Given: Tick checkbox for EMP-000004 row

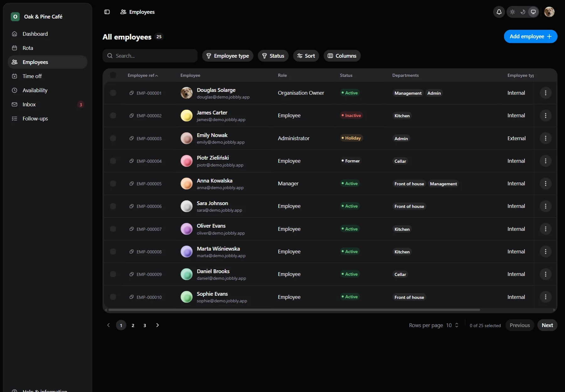Looking at the screenshot, I should click(113, 161).
